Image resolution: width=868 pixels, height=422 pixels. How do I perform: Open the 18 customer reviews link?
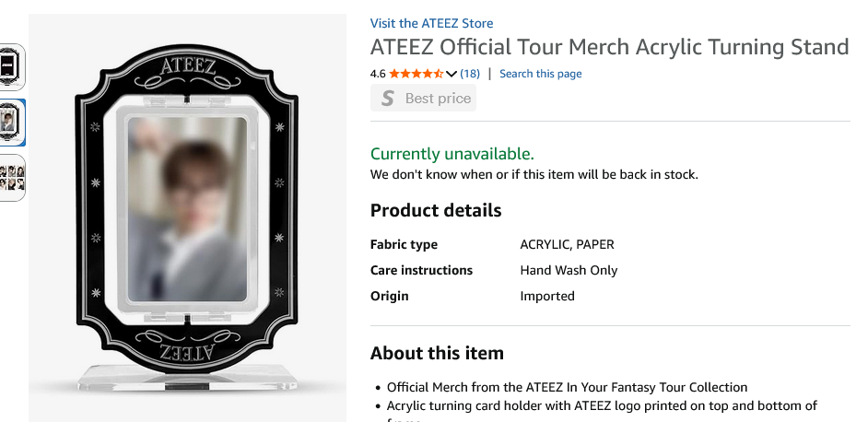[470, 74]
